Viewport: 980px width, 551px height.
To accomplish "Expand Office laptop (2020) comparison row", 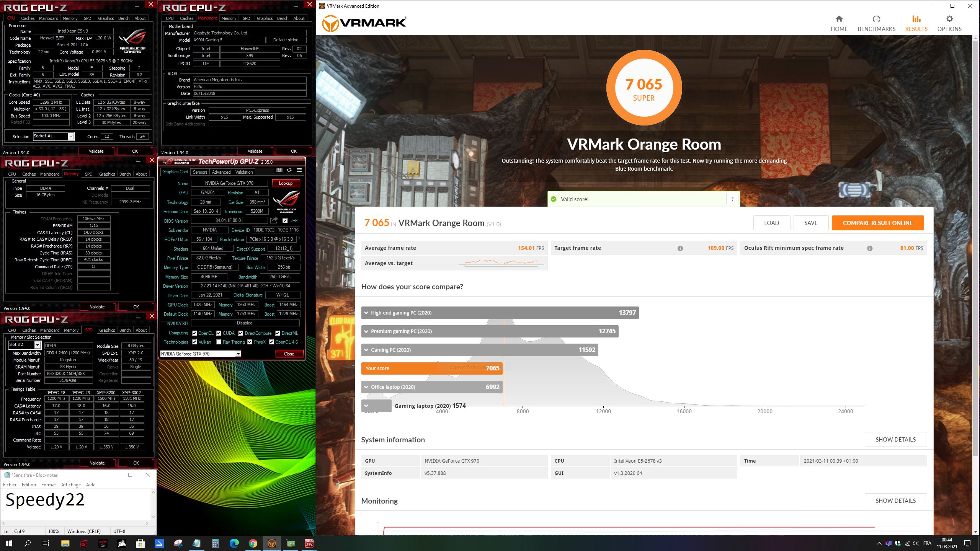I will (431, 387).
